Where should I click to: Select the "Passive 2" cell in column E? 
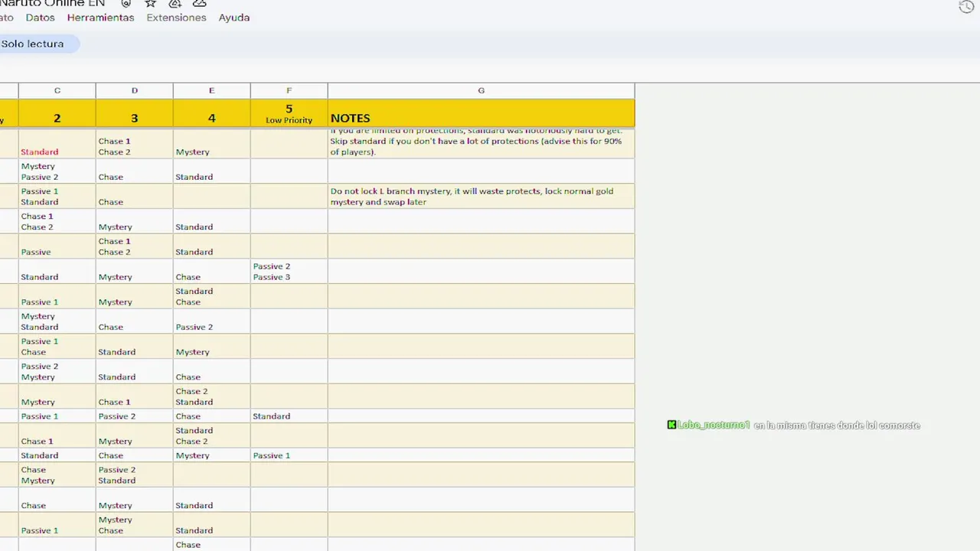click(212, 321)
